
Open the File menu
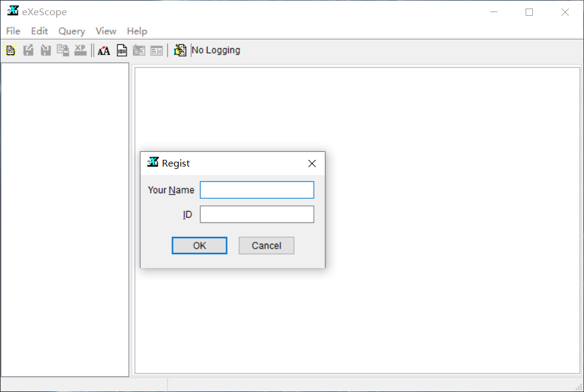pos(13,31)
